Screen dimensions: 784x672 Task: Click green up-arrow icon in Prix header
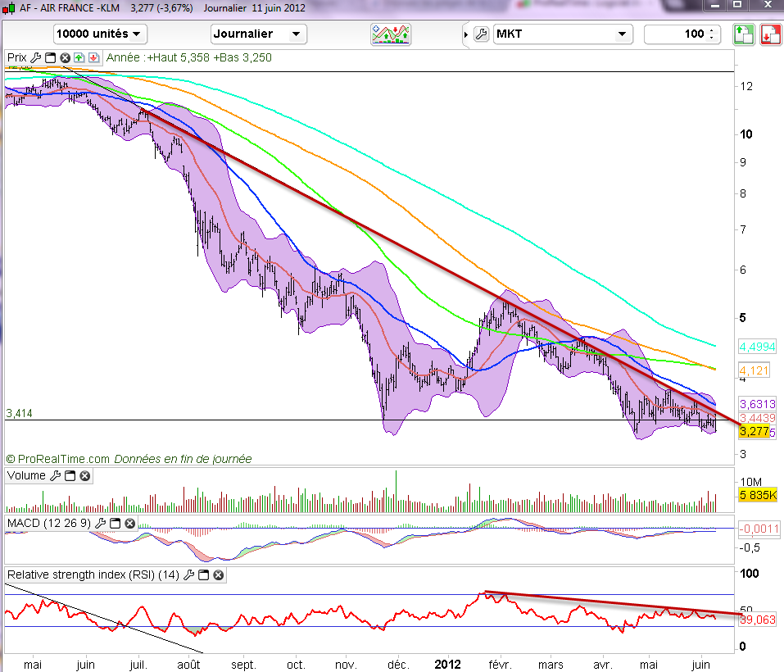tap(79, 57)
